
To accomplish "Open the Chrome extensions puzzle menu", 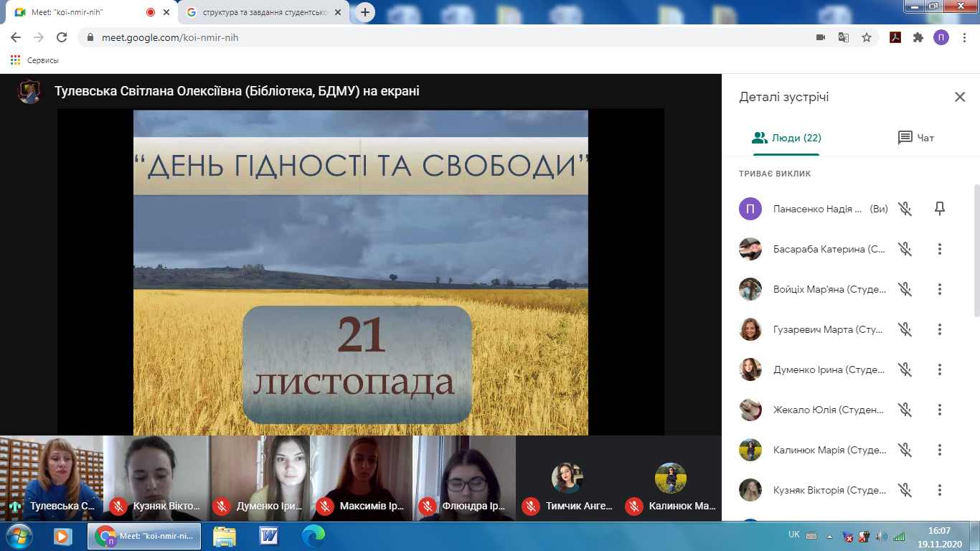I will (918, 37).
